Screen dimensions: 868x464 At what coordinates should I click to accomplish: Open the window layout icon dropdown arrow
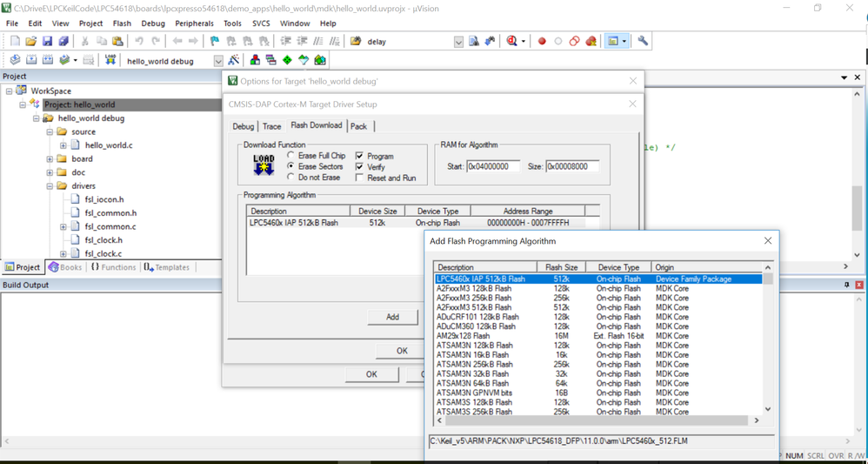624,42
